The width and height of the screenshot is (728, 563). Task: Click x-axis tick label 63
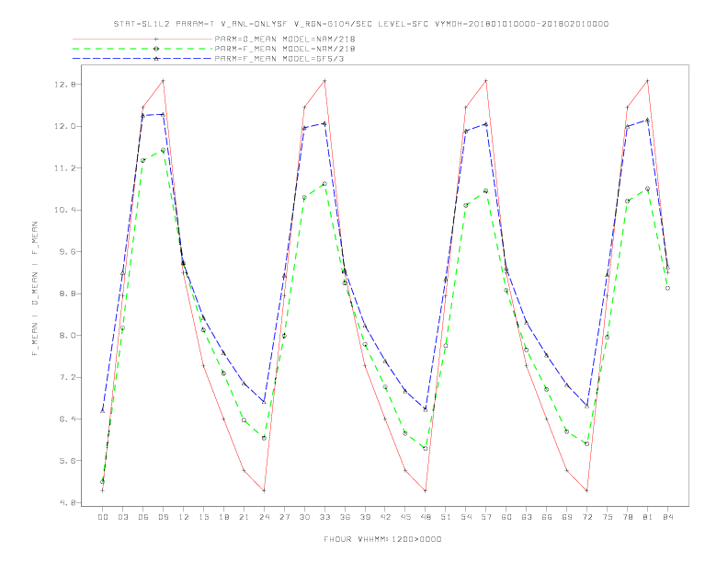coord(527,517)
